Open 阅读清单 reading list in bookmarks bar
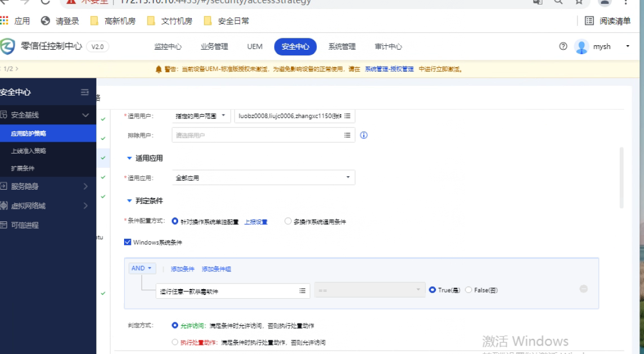Screen dimensions: 644x354 [x=608, y=21]
